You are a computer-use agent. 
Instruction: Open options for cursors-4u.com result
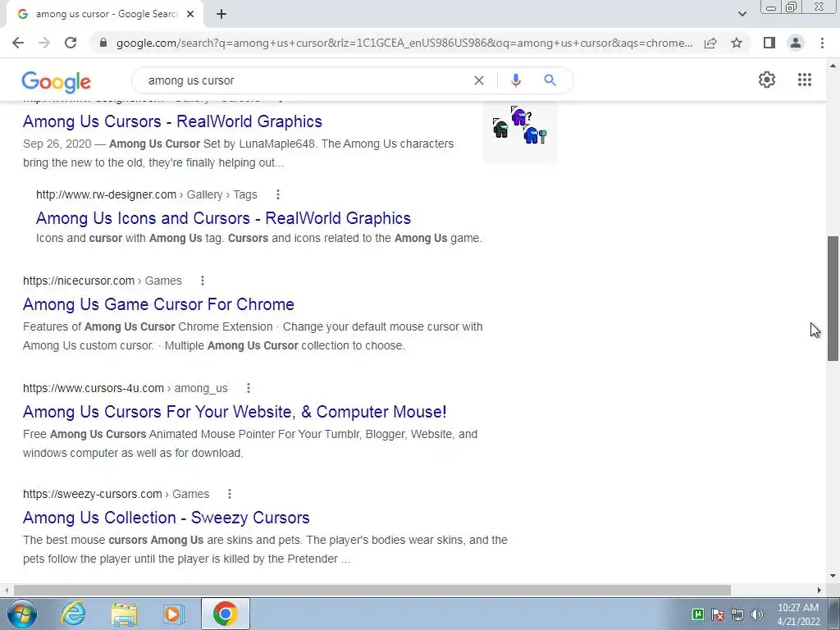[x=248, y=388]
